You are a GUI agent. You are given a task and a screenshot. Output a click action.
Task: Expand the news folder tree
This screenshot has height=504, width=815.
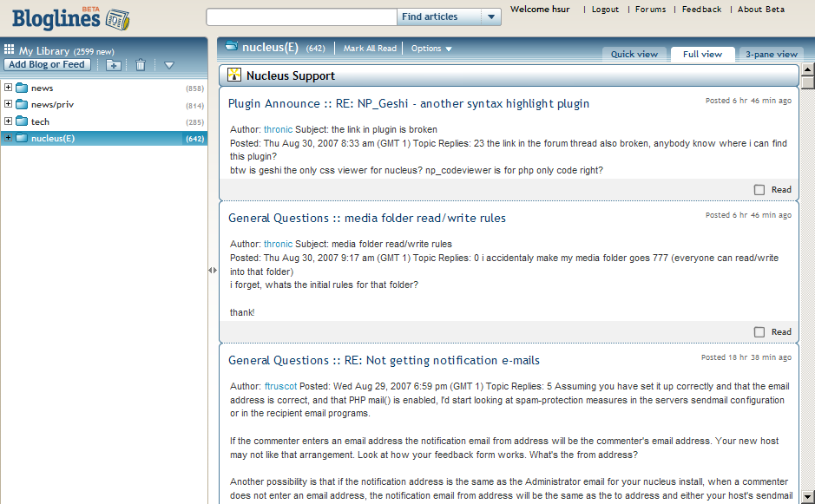click(8, 88)
